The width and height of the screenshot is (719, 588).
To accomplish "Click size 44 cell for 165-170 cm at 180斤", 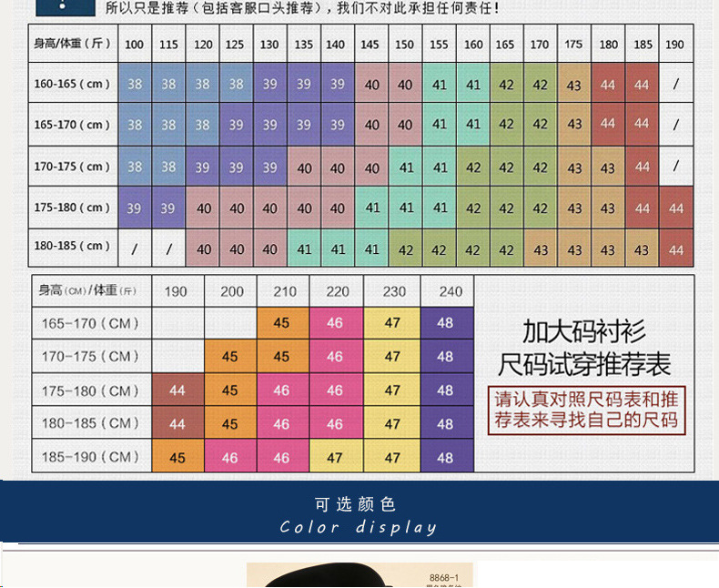I will pyautogui.click(x=608, y=124).
